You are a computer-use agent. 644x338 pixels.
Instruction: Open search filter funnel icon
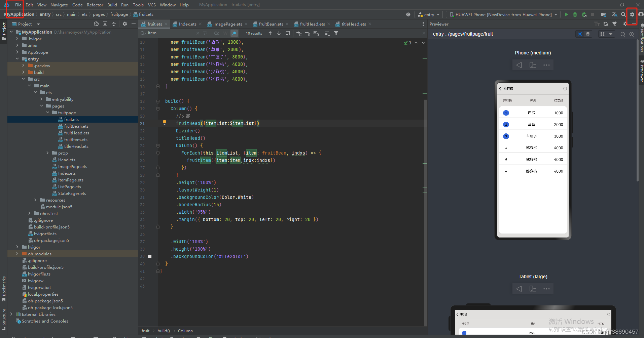pos(336,33)
